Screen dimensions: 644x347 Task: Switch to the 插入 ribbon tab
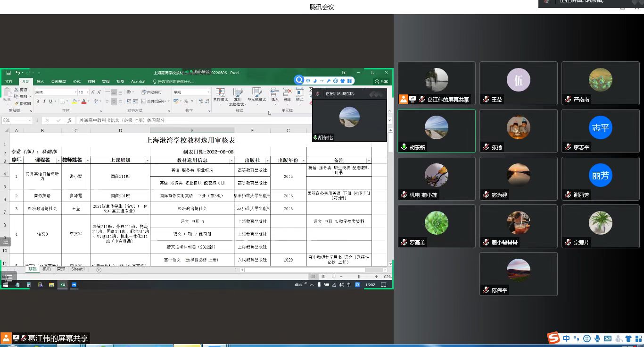[x=40, y=81]
